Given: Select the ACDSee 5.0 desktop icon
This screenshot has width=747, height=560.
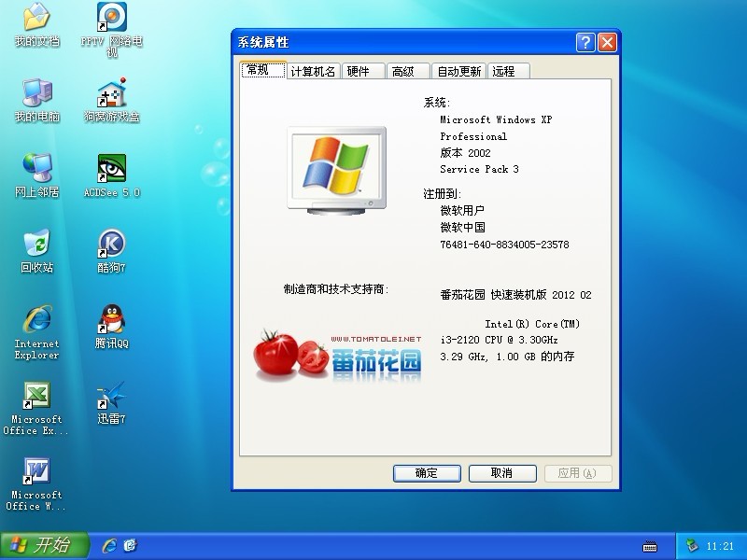Looking at the screenshot, I should tap(112, 170).
